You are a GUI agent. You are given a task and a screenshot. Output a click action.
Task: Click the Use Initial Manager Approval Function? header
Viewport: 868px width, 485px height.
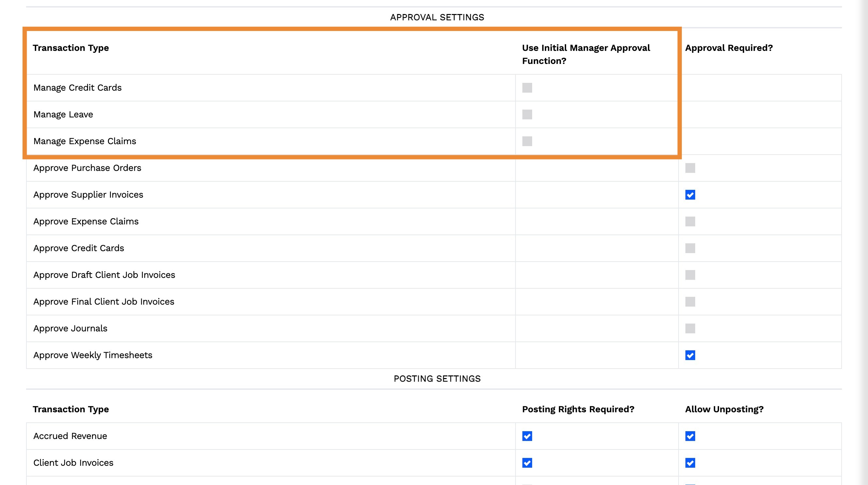(x=586, y=54)
